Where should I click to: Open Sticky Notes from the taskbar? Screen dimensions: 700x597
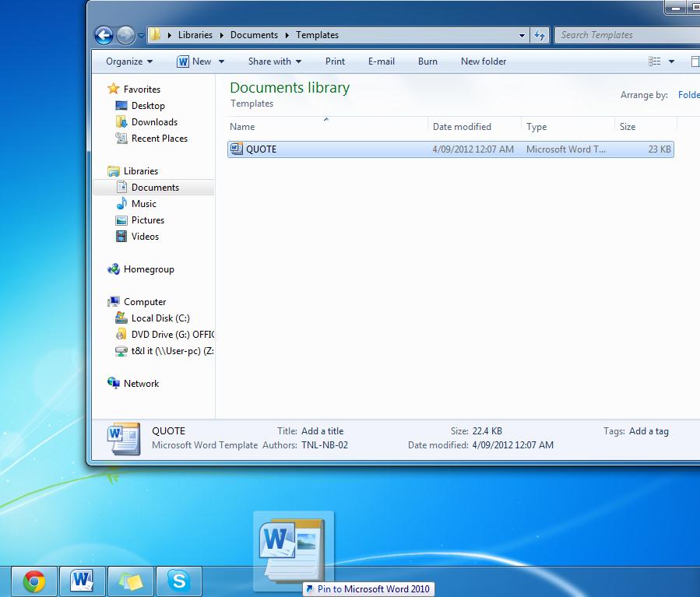pos(130,581)
